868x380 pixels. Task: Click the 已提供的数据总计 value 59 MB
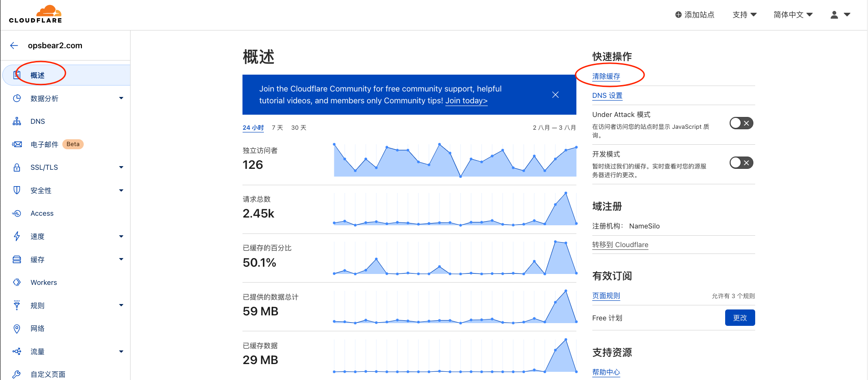pos(260,311)
